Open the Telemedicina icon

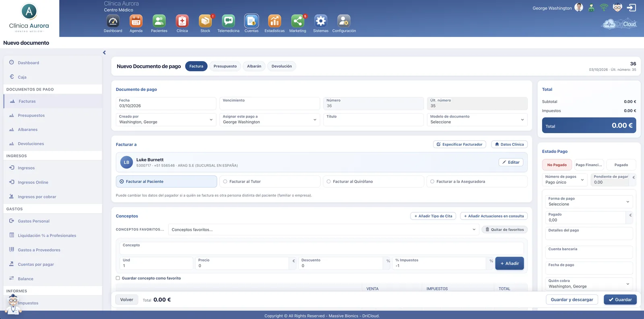coord(228,21)
